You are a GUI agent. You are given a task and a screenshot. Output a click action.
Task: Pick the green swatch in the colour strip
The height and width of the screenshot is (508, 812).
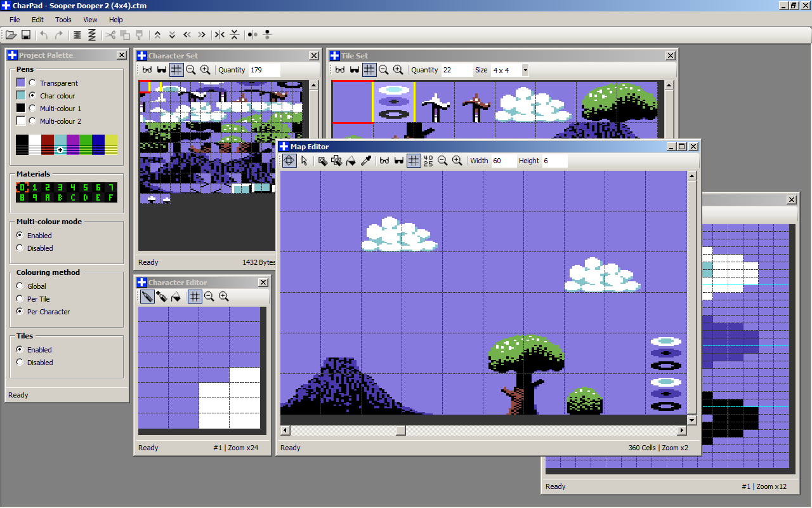(86, 145)
